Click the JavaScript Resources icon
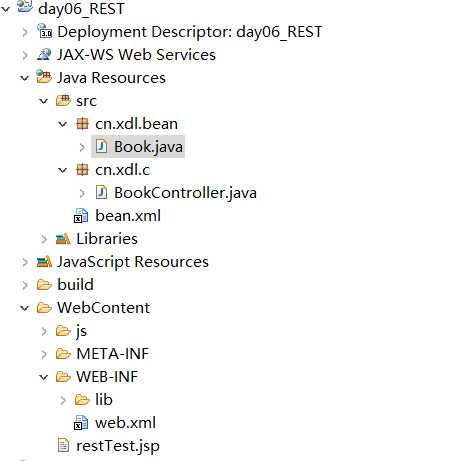Screen dimensions: 464x461 point(44,262)
